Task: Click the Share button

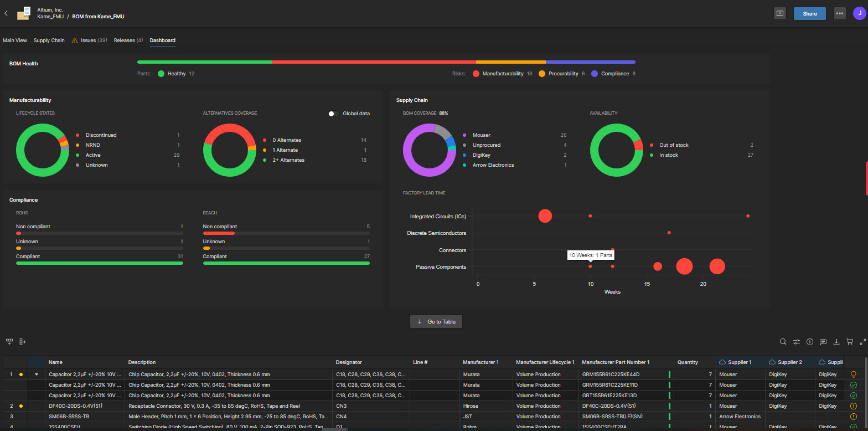Action: click(x=809, y=13)
